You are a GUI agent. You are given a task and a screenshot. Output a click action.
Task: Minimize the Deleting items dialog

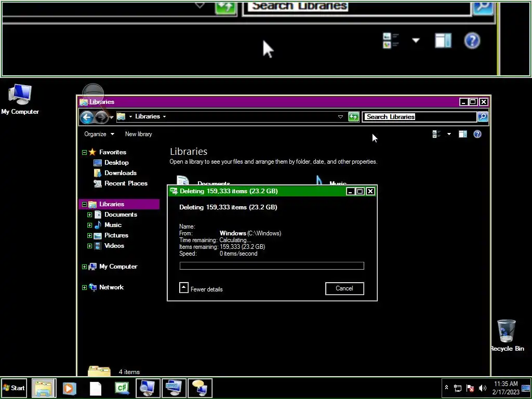[350, 191]
